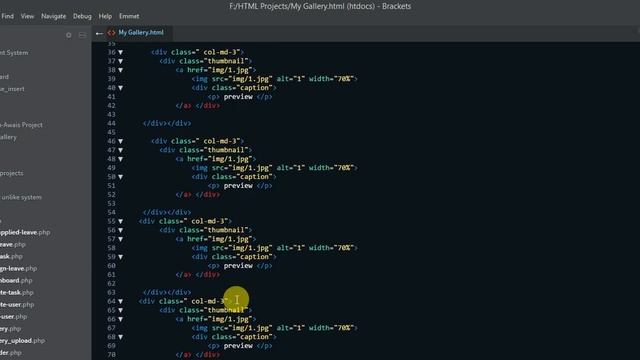Image resolution: width=640 pixels, height=360 pixels.
Task: Open the View menu
Action: 27,16
